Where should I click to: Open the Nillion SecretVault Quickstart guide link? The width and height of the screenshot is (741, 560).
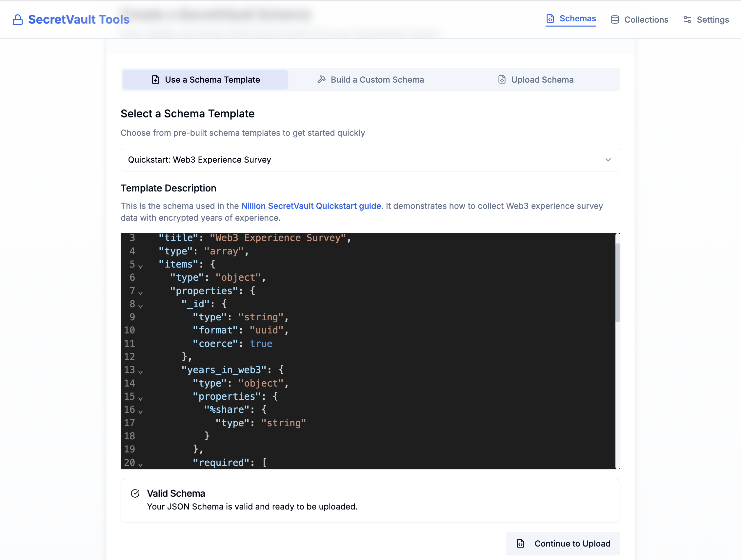click(x=311, y=206)
